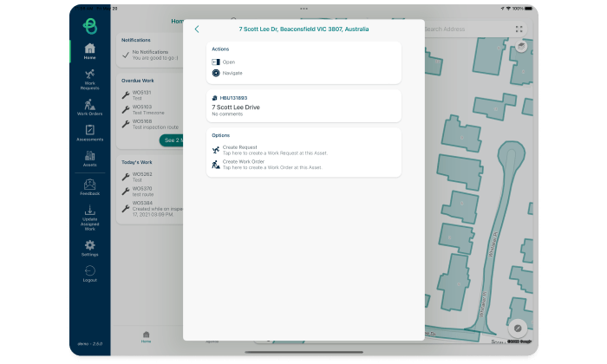
Task: Open overdue work order WO5131
Action: click(x=142, y=94)
